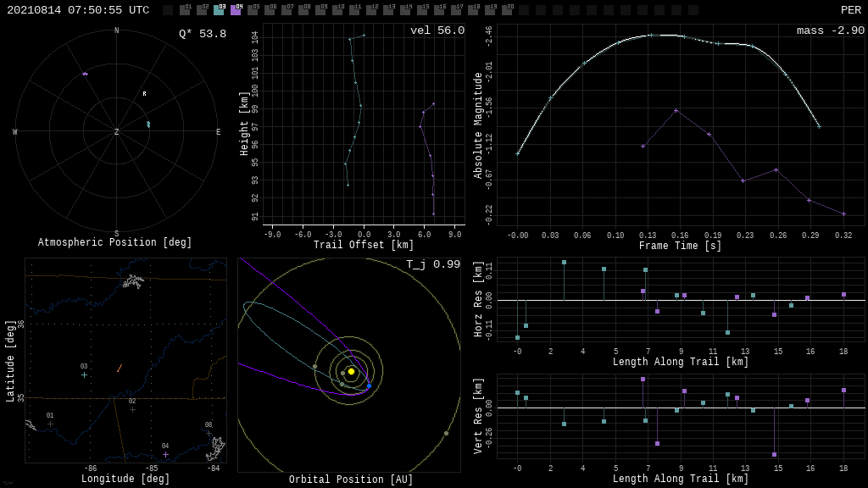Click the UTC timestamp at top left
868x488 pixels.
click(78, 10)
